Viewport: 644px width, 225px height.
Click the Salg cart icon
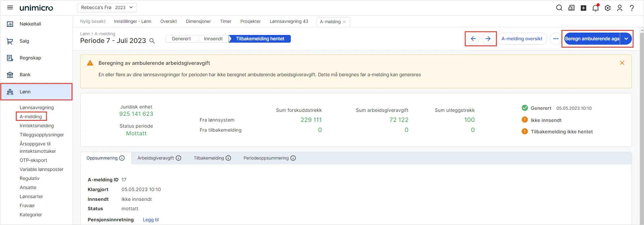tap(10, 41)
